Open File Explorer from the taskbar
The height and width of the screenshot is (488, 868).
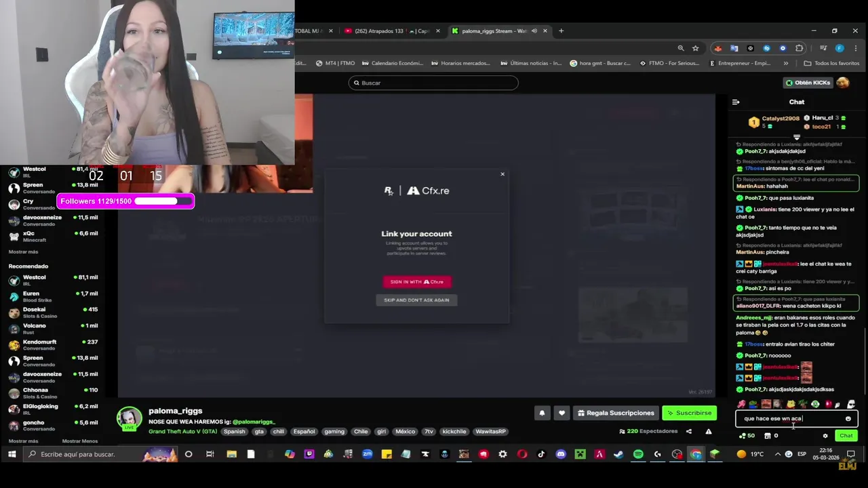(231, 454)
